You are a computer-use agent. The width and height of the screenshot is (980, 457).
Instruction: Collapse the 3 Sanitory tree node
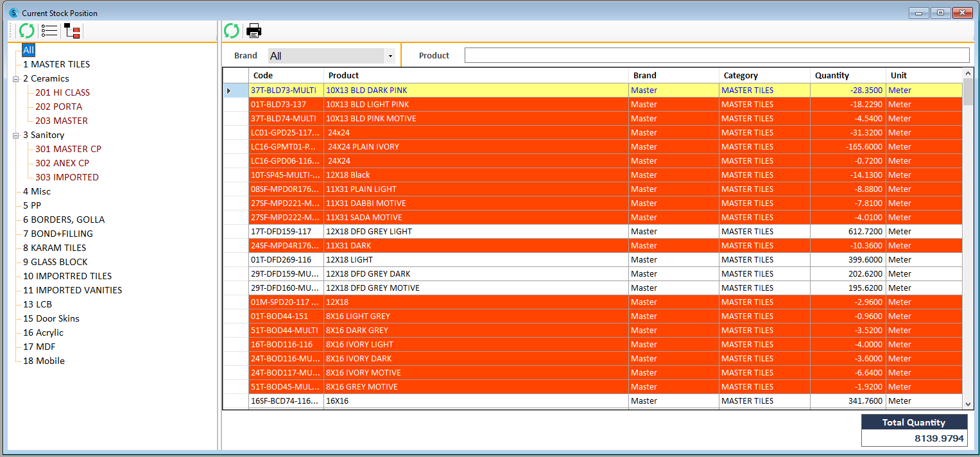[15, 136]
